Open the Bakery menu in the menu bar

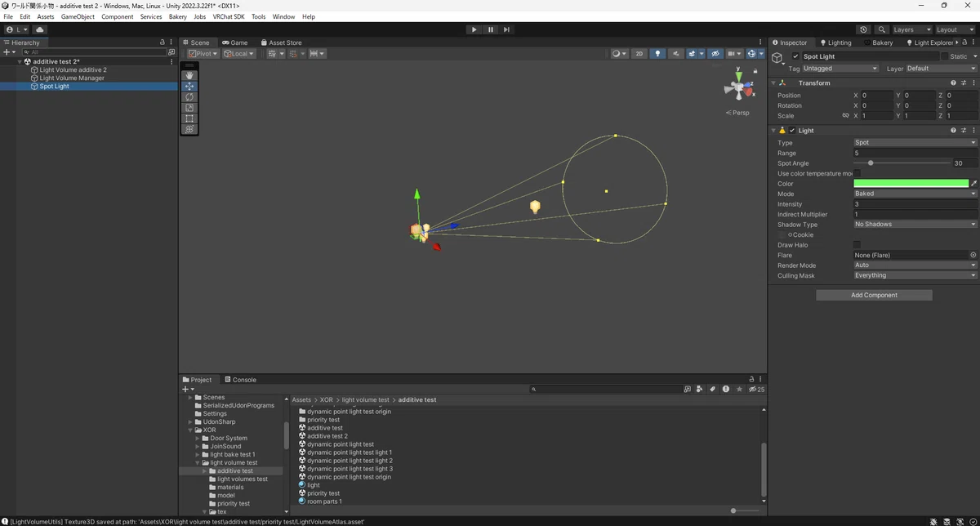click(177, 16)
